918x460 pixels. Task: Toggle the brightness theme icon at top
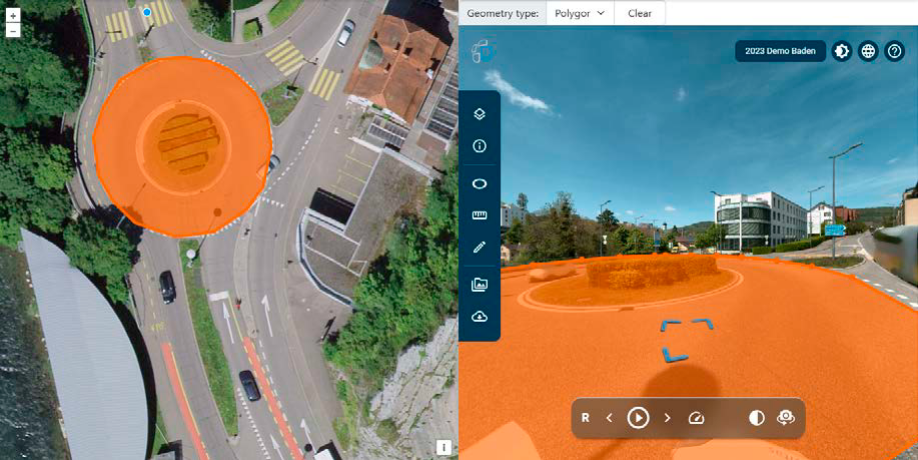coord(842,51)
